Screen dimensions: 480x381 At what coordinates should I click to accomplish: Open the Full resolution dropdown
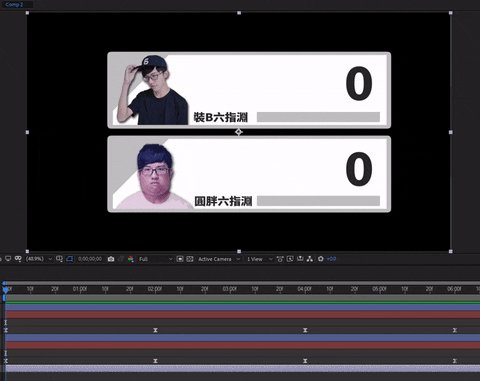click(156, 259)
